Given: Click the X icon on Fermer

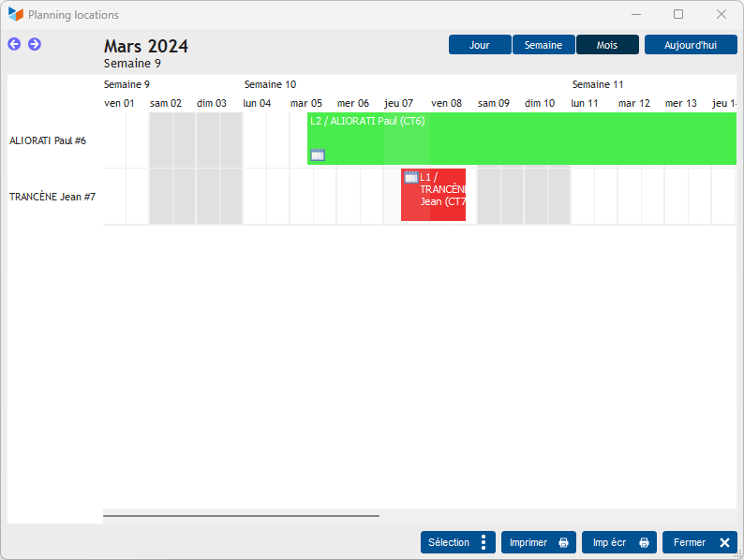Looking at the screenshot, I should click(x=724, y=542).
